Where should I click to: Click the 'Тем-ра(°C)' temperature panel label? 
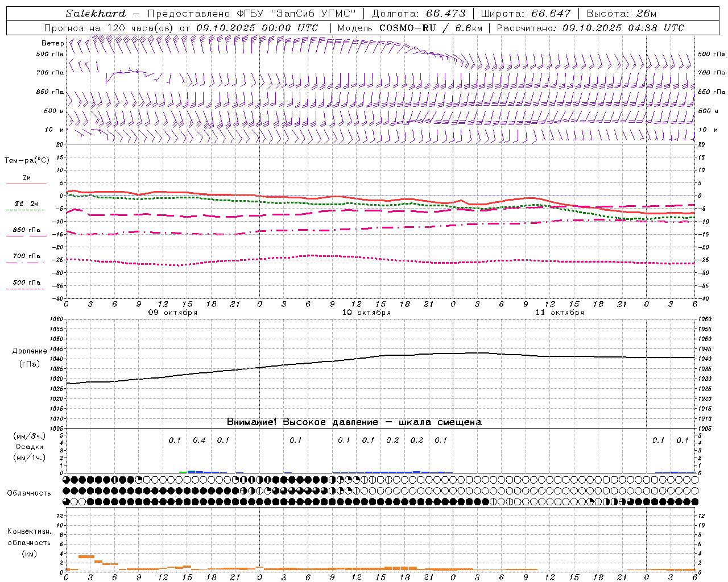pos(27,161)
